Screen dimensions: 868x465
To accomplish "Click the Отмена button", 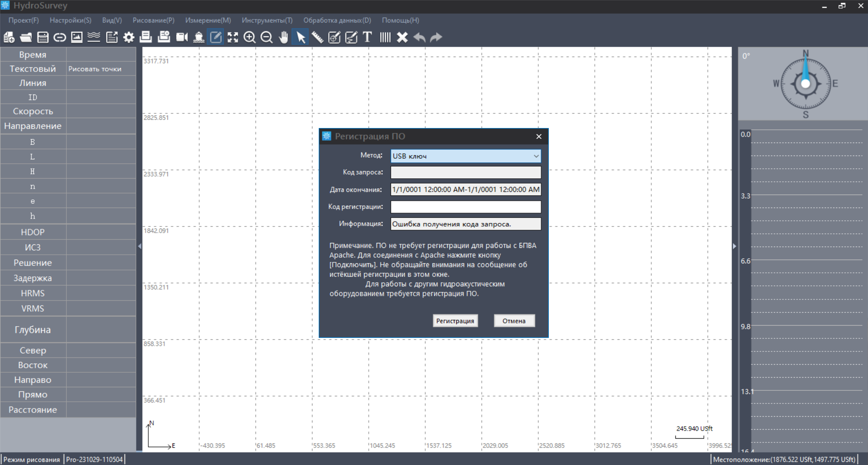I will pyautogui.click(x=514, y=321).
